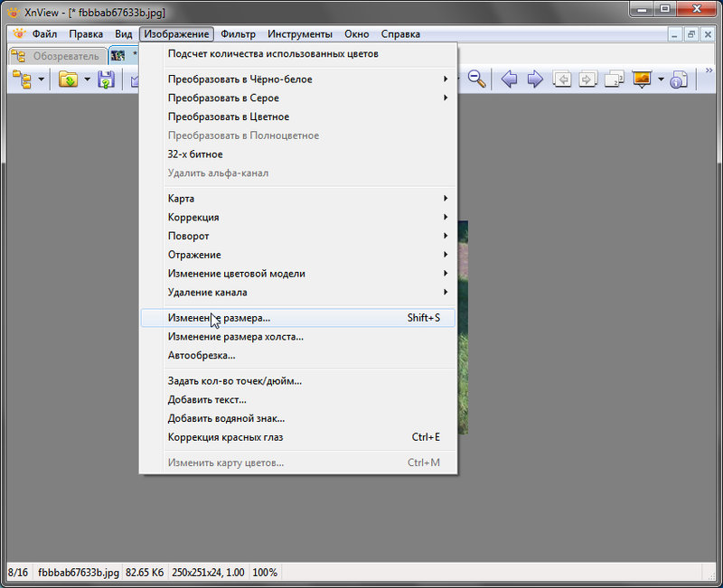Viewport: 723px width, 588px height.
Task: Start the slideshow toolbar icon
Action: pyautogui.click(x=642, y=79)
